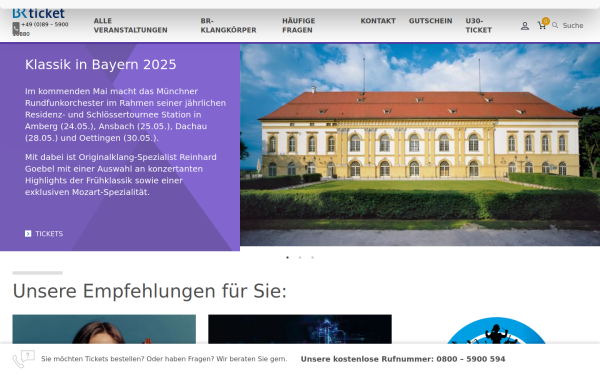600x375 pixels.
Task: Open the user account icon
Action: coord(525,26)
